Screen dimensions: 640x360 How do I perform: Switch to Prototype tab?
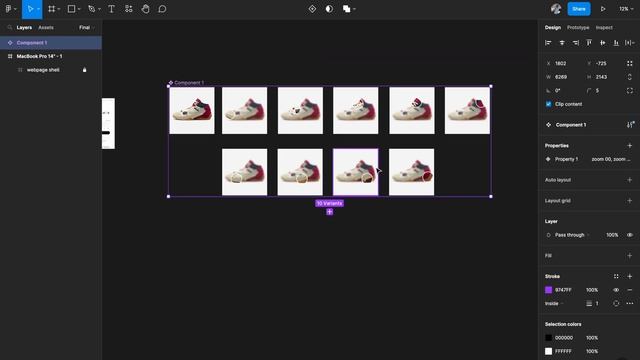(x=578, y=28)
